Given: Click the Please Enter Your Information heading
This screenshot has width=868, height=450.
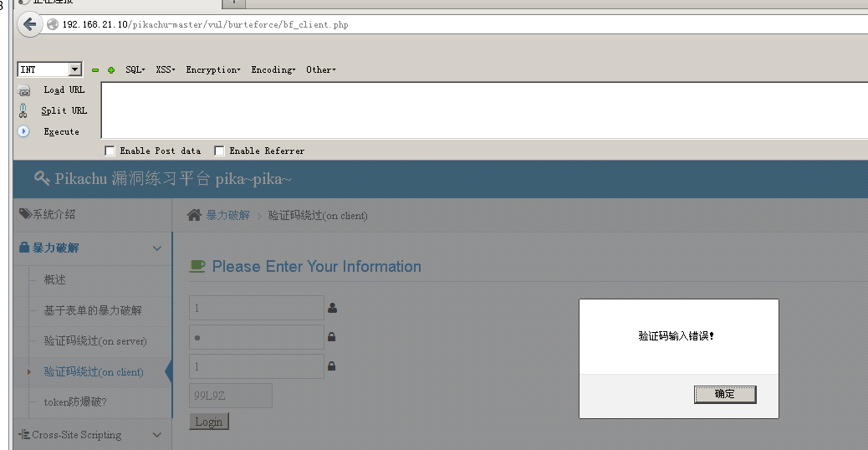Looking at the screenshot, I should tap(317, 266).
